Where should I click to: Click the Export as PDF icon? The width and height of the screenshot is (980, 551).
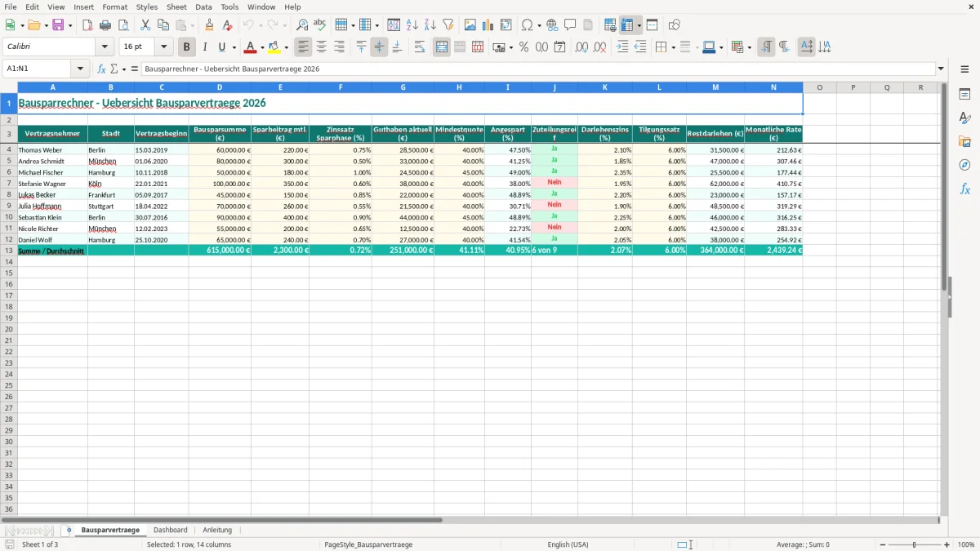(87, 25)
